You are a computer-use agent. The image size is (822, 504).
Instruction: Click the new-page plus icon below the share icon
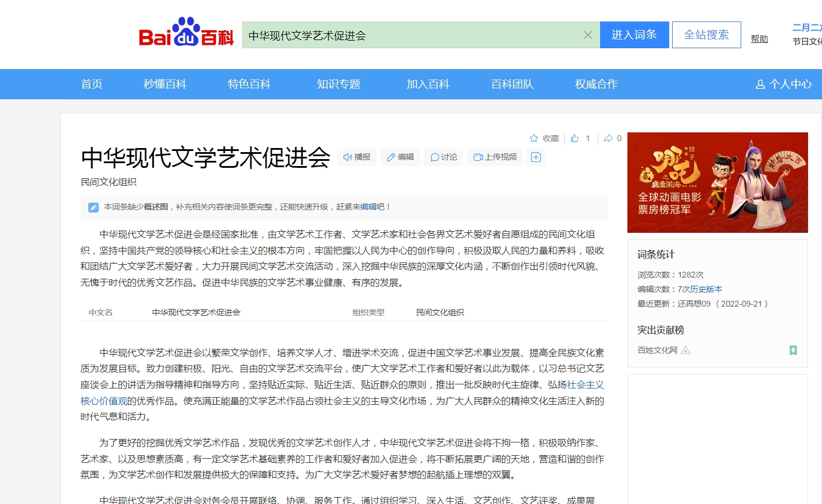click(536, 157)
